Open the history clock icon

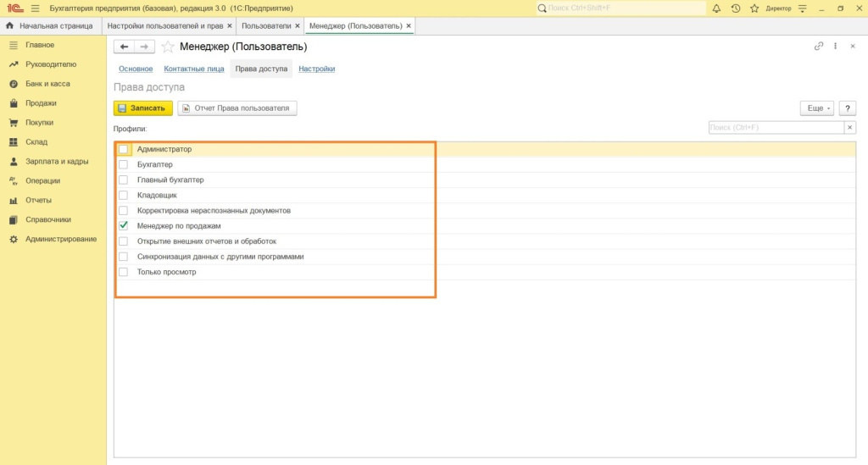click(735, 8)
